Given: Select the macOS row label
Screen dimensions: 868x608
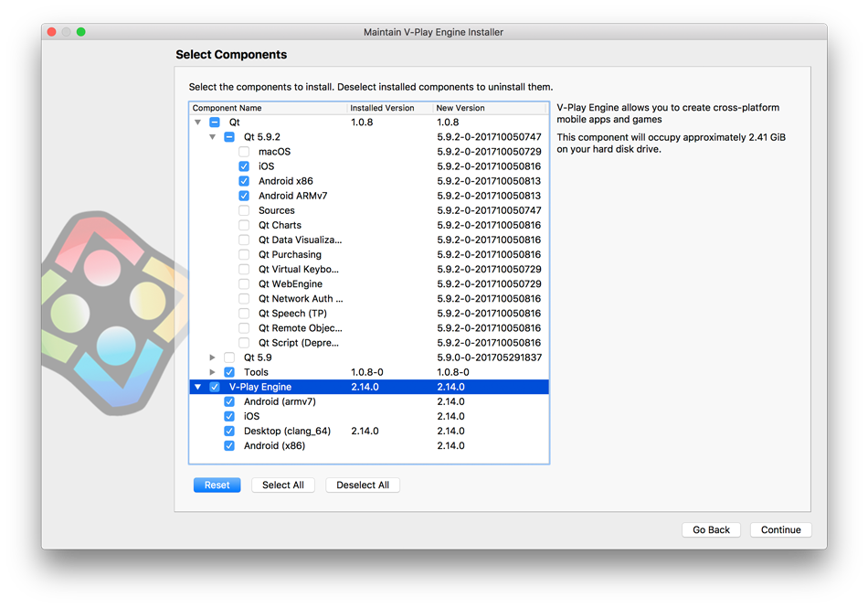Looking at the screenshot, I should click(275, 152).
